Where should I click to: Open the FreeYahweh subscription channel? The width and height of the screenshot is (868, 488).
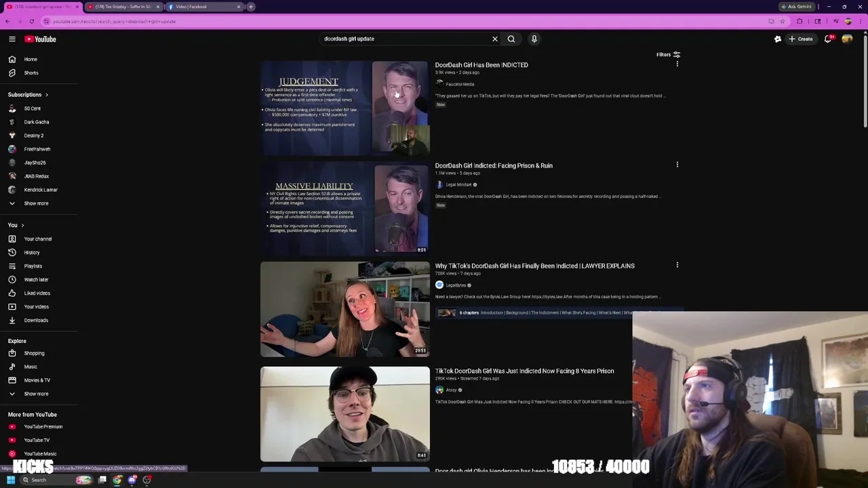[39, 149]
